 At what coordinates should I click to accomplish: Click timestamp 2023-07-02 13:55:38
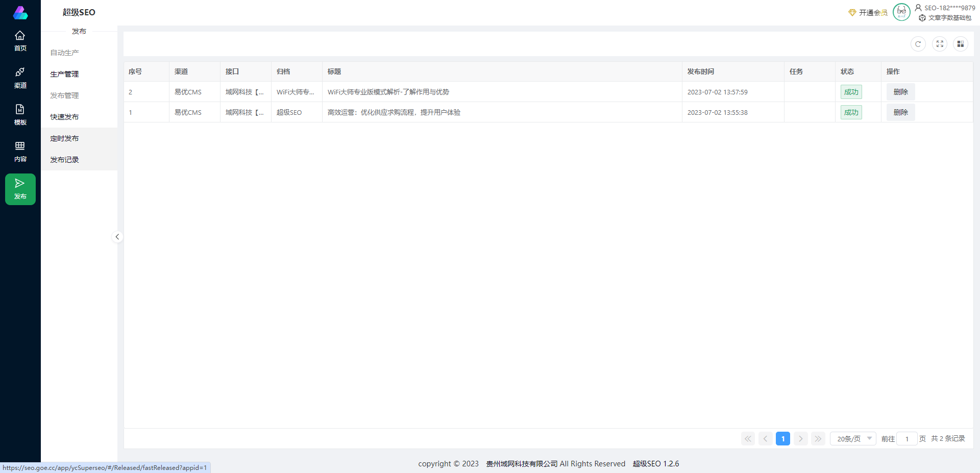pyautogui.click(x=717, y=112)
